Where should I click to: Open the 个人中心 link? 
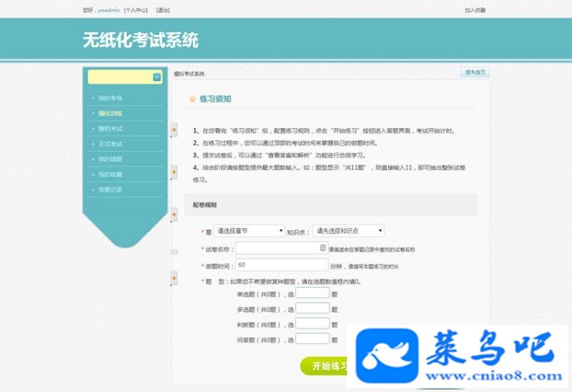point(136,10)
